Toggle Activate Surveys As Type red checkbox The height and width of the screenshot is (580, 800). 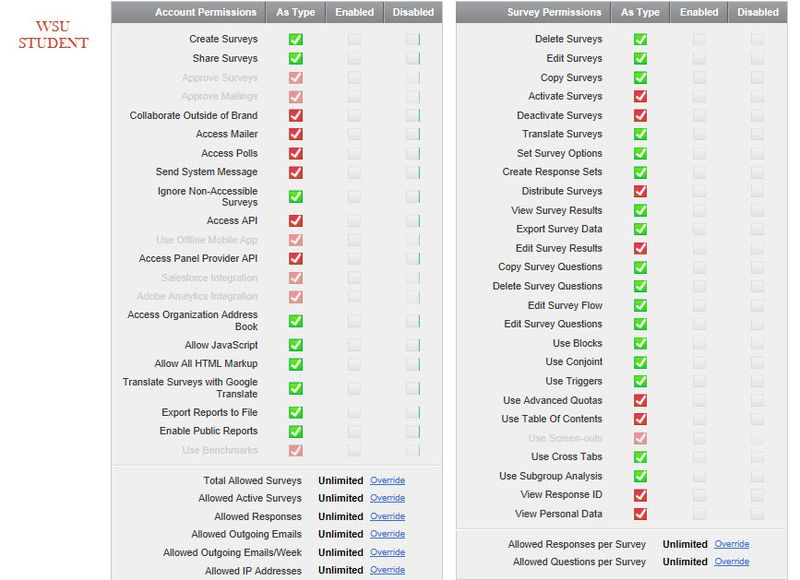point(640,97)
